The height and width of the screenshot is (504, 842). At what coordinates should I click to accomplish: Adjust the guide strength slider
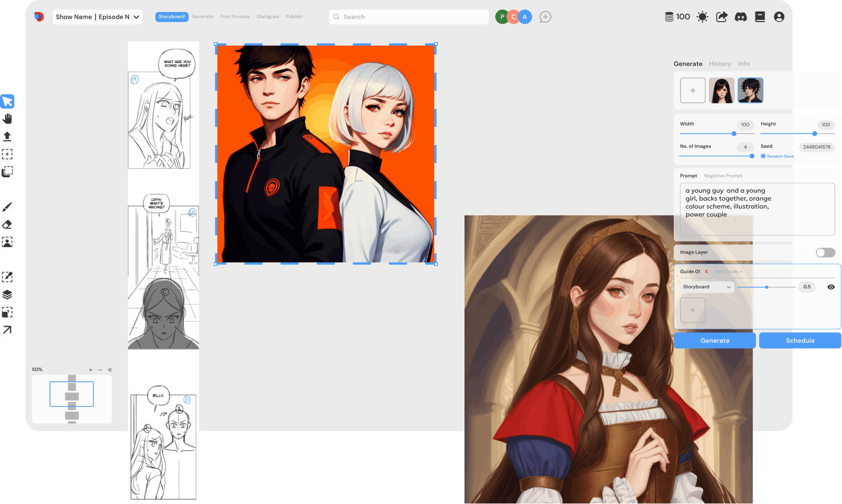[767, 287]
